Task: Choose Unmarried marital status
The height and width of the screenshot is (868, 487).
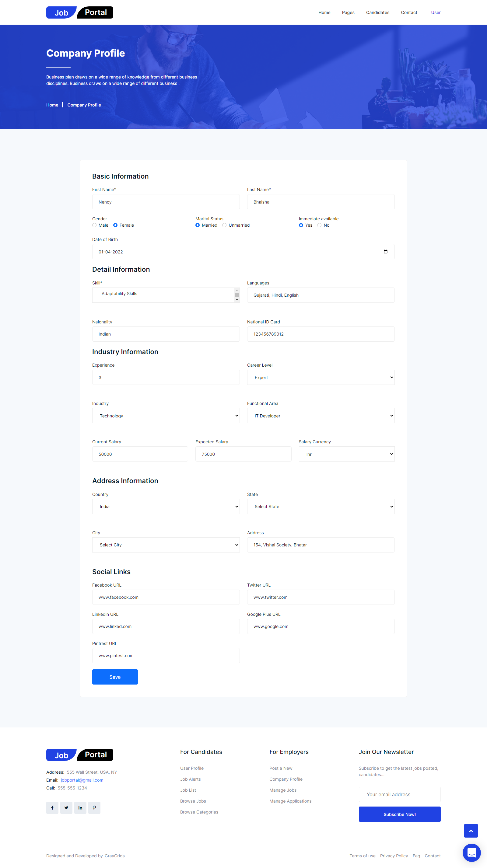Action: pos(224,225)
